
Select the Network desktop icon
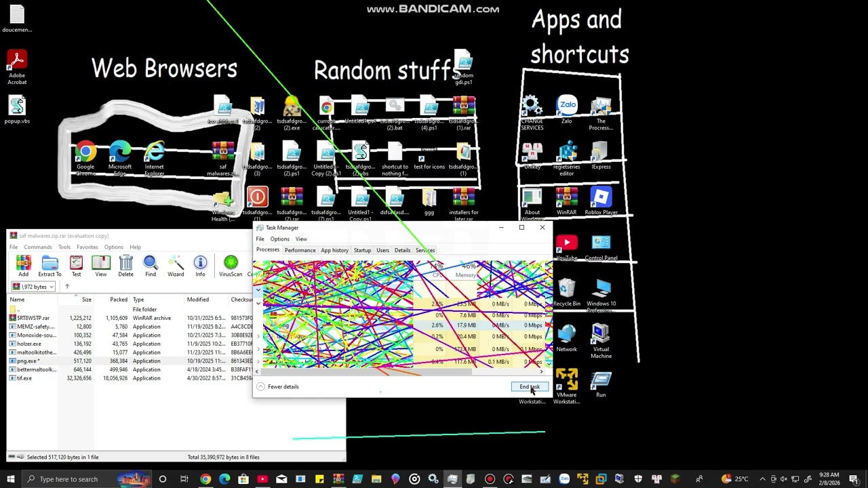[566, 338]
